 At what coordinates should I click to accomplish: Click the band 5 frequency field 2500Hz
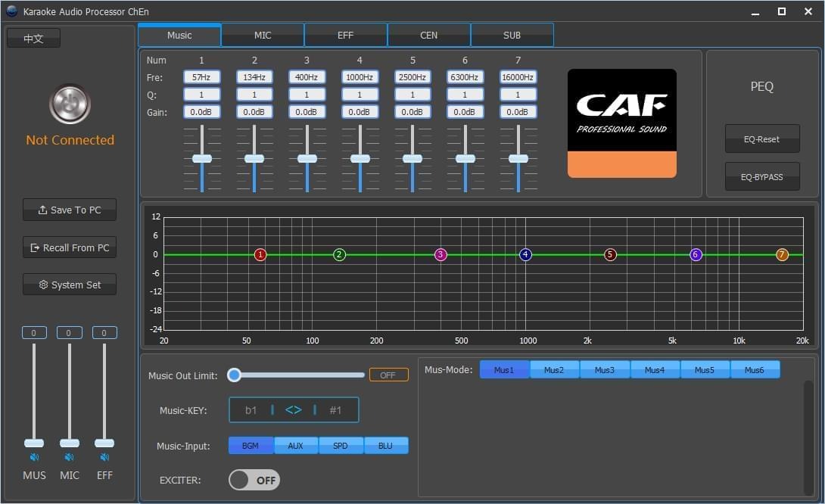[412, 77]
